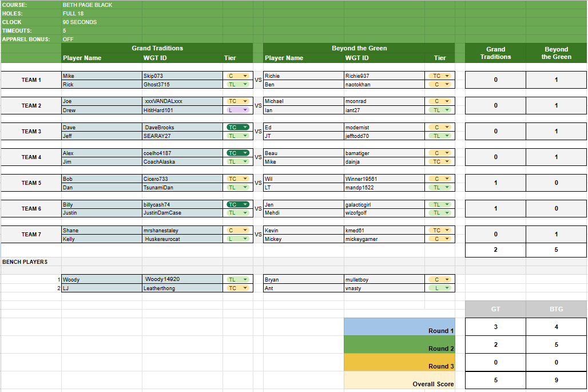Image resolution: width=588 pixels, height=392 pixels.
Task: Open Jen's tier dropdown
Action: [447, 204]
